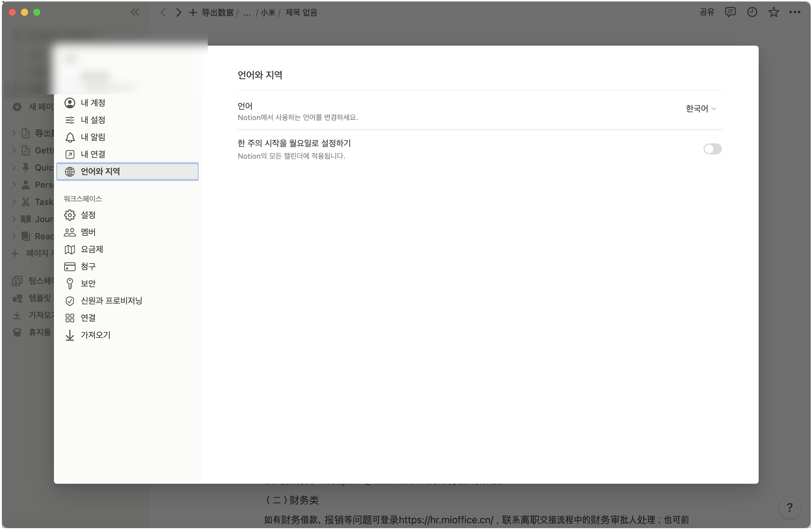Collapse the sidebar with the double-chevron icon
This screenshot has height=530, width=812.
pyautogui.click(x=135, y=12)
